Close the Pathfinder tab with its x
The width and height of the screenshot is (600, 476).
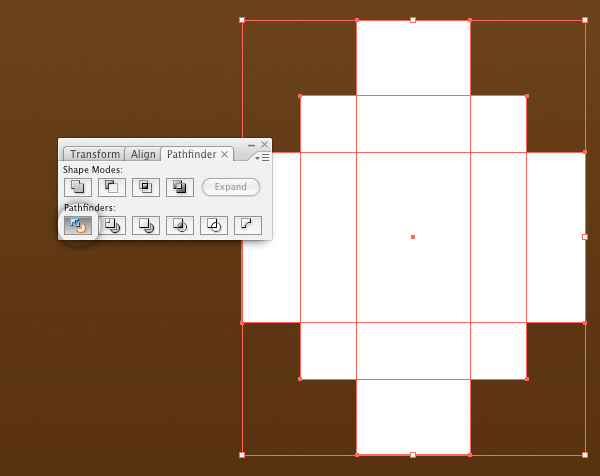[x=225, y=154]
